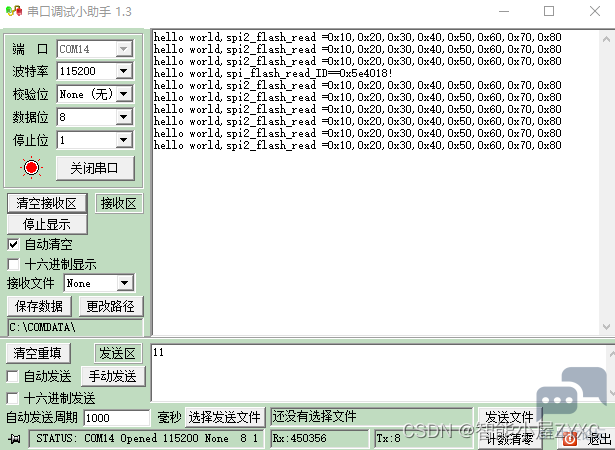Screen dimensions: 615x450
Task: Click the 清空接收区 button
Action: pyautogui.click(x=47, y=203)
